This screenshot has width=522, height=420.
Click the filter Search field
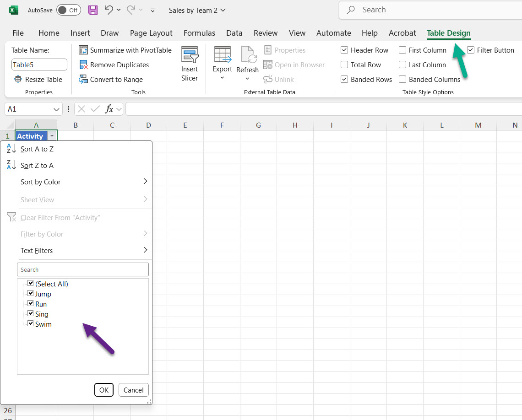pos(82,269)
